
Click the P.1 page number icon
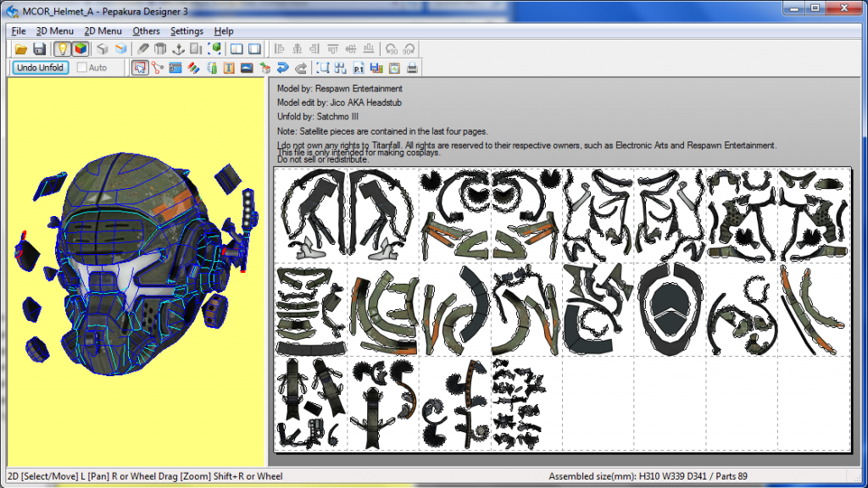coord(359,68)
